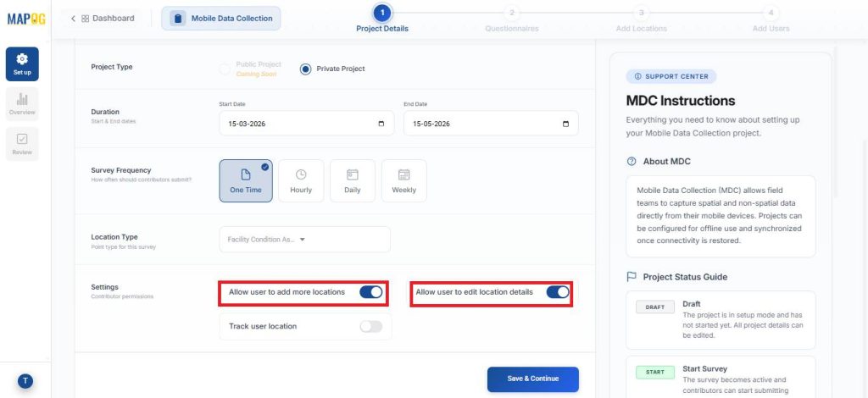This screenshot has width=868, height=398.
Task: Select One Time survey frequency
Action: pos(246,180)
